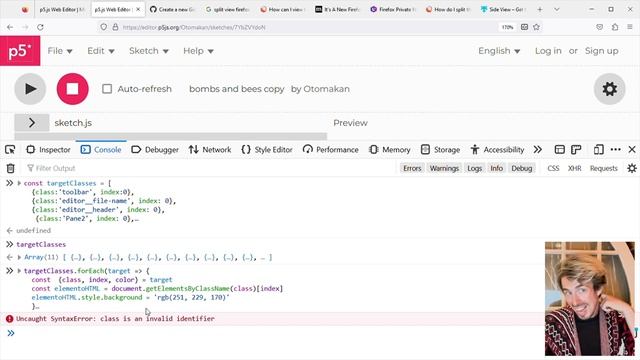This screenshot has height=360, width=640.
Task: Switch to the Accessibility tab
Action: point(497,150)
